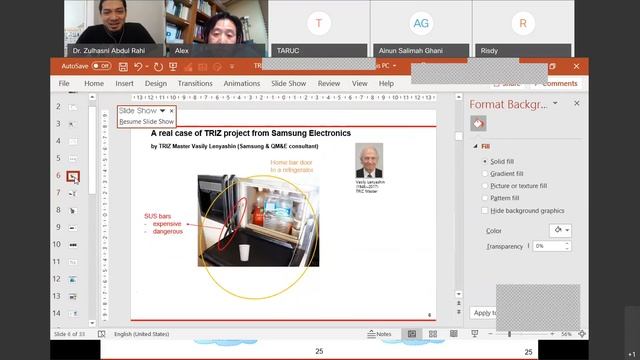Click the zoom slider handle
Image resolution: width=640 pixels, height=360 pixels.
[509, 334]
